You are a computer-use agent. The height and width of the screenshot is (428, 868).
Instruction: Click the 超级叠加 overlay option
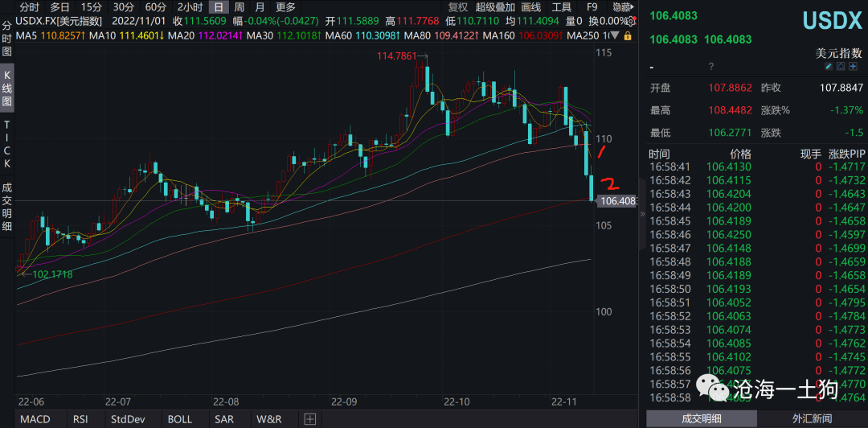click(x=494, y=7)
